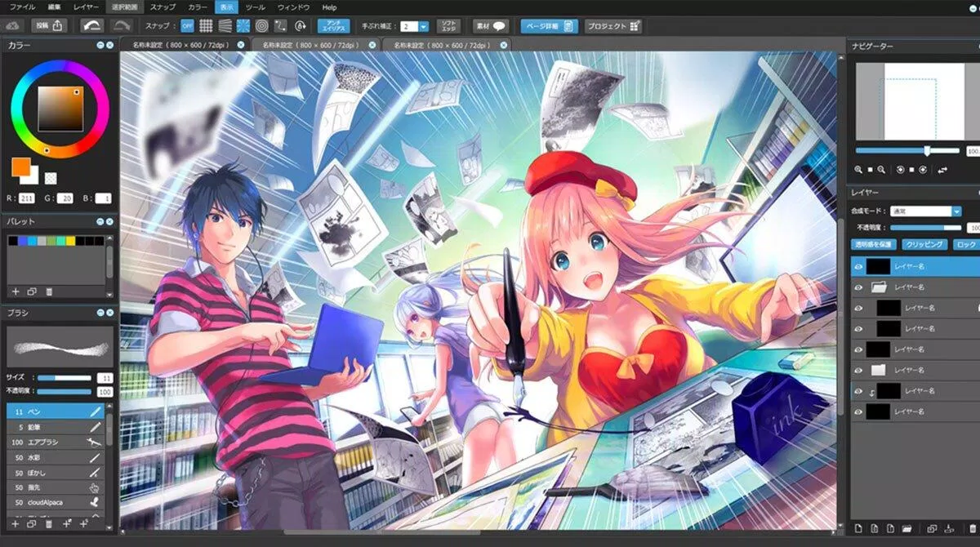
Task: Open the ファイル menu
Action: point(22,7)
